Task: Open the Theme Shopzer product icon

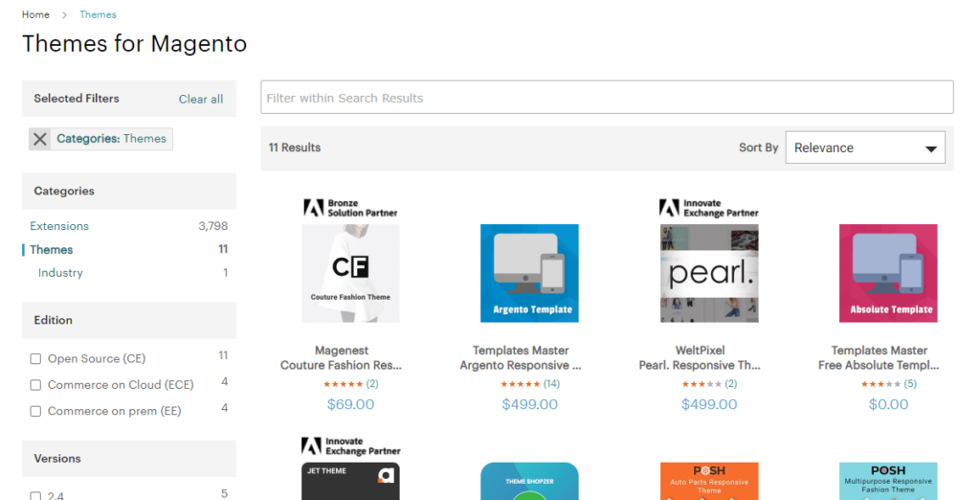Action: (x=529, y=481)
